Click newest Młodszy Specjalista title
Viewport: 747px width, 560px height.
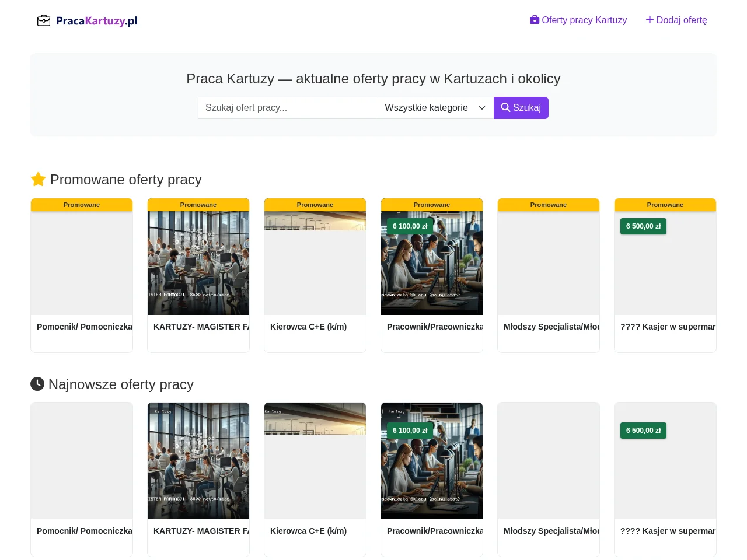[551, 531]
